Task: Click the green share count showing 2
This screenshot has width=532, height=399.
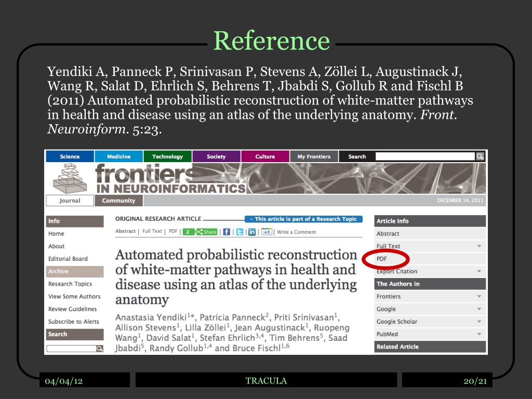Action: pyautogui.click(x=188, y=232)
